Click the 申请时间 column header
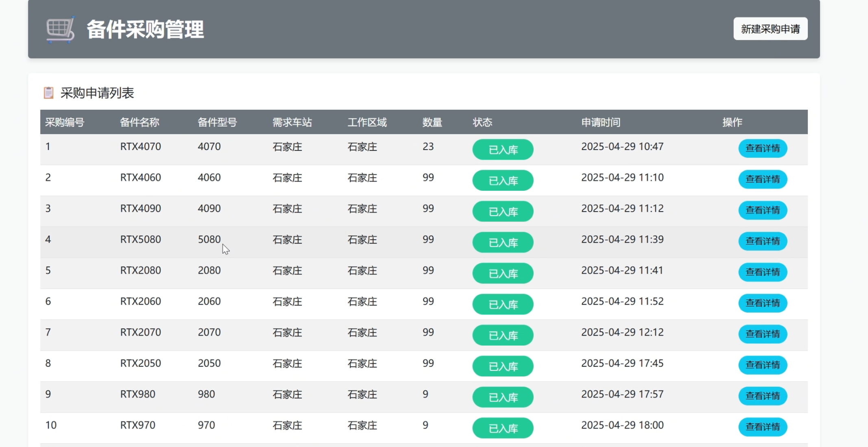Image resolution: width=868 pixels, height=447 pixels. [x=600, y=122]
